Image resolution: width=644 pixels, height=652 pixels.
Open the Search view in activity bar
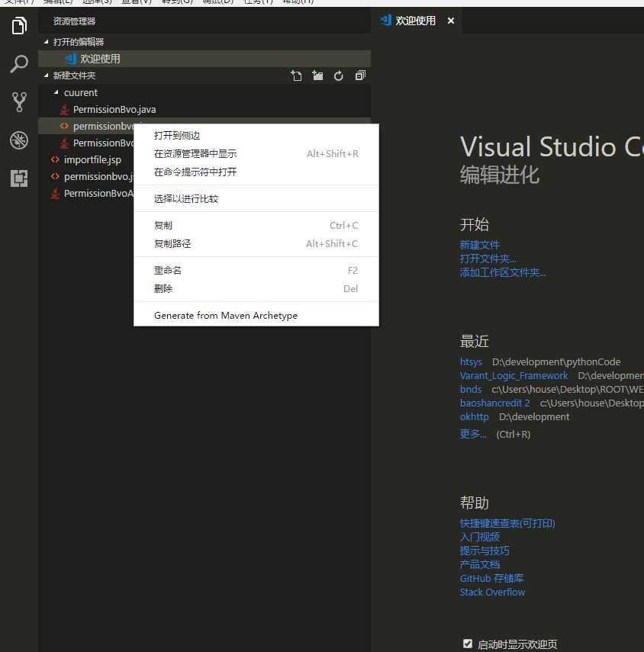click(19, 63)
